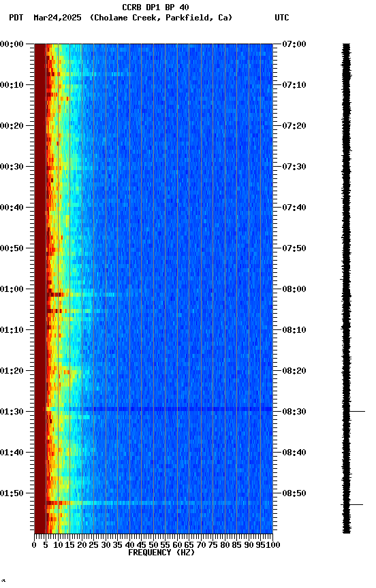Image resolution: width=376 pixels, height=588 pixels.
Task: Click the PDT time label '01:00'
Action: click(12, 289)
